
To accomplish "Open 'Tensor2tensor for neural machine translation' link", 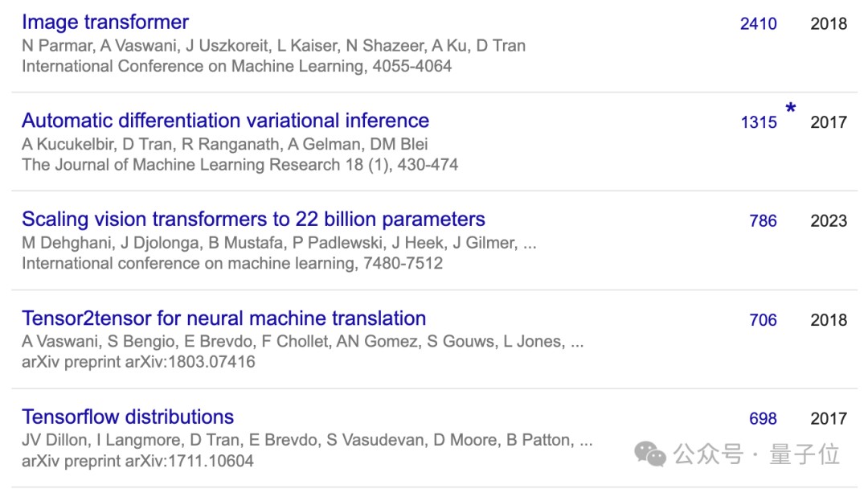I will coord(223,318).
